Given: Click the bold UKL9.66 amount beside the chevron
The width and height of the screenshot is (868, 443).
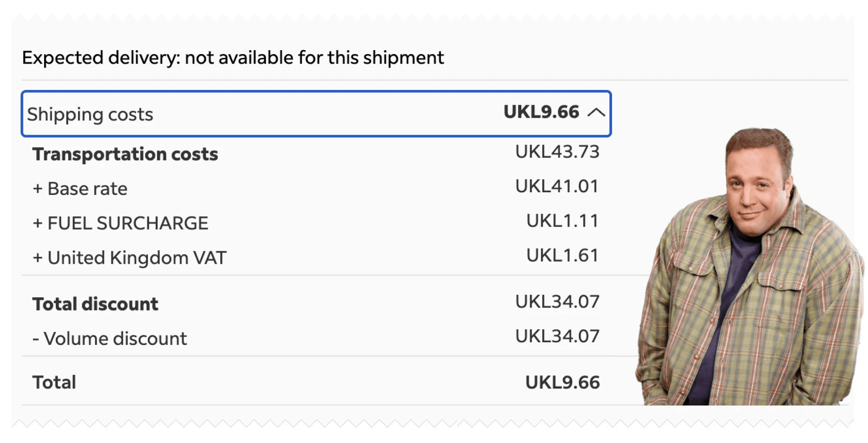Looking at the screenshot, I should (x=541, y=112).
